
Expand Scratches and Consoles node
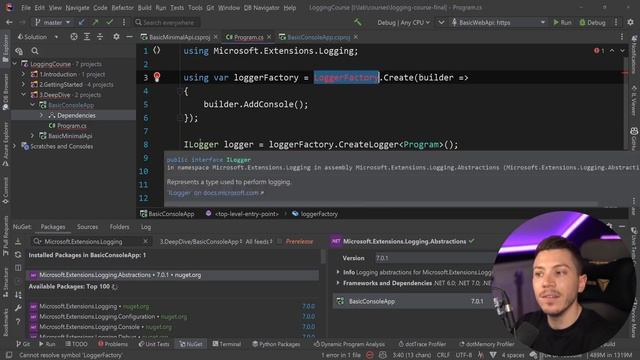coord(15,146)
